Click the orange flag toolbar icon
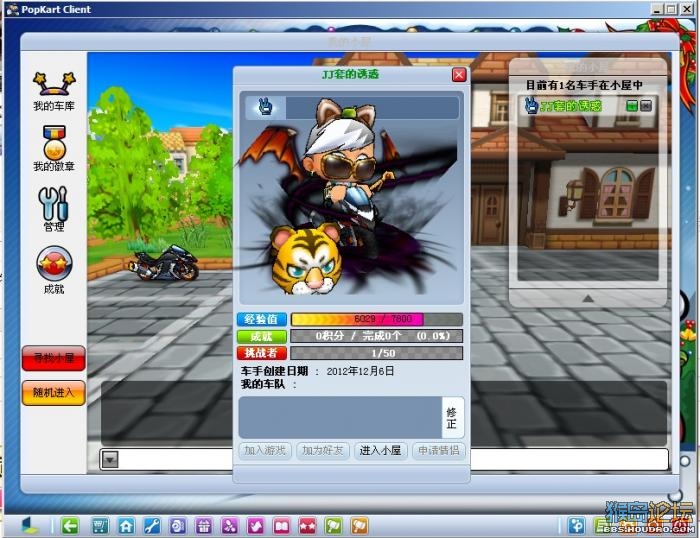The width and height of the screenshot is (700, 538). click(359, 526)
